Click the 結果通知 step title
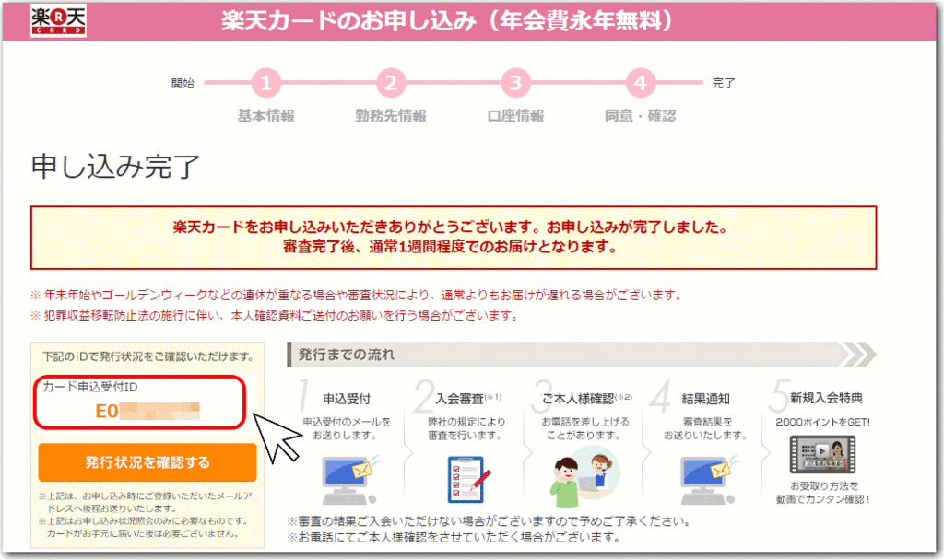The width and height of the screenshot is (944, 560). (x=705, y=398)
